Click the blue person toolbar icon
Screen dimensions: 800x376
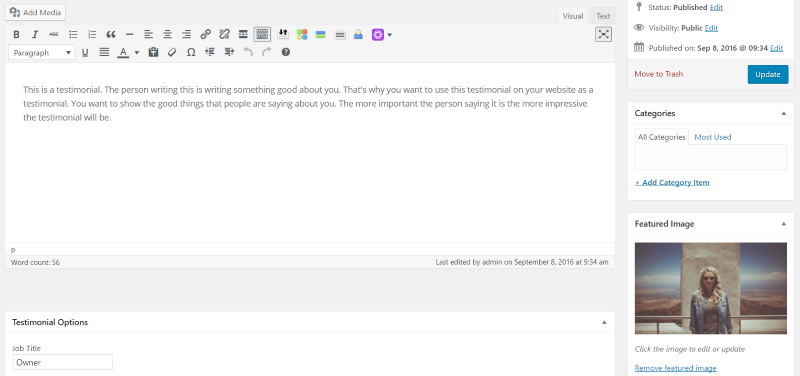(358, 34)
